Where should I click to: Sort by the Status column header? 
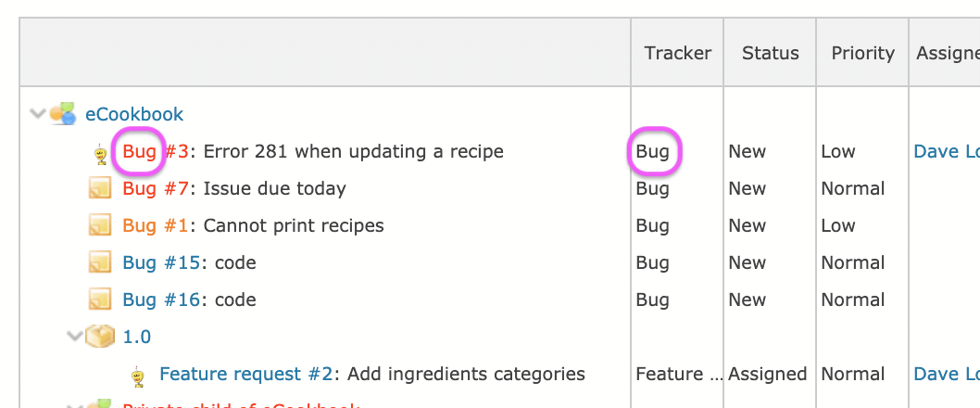(770, 53)
